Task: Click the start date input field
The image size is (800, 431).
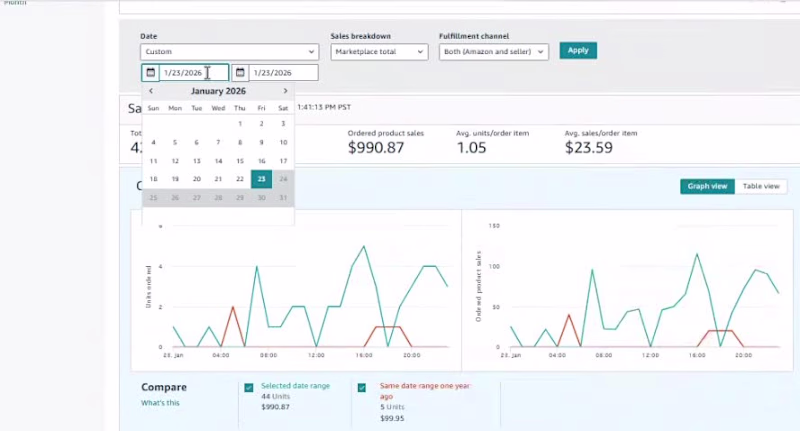Action: (x=194, y=72)
